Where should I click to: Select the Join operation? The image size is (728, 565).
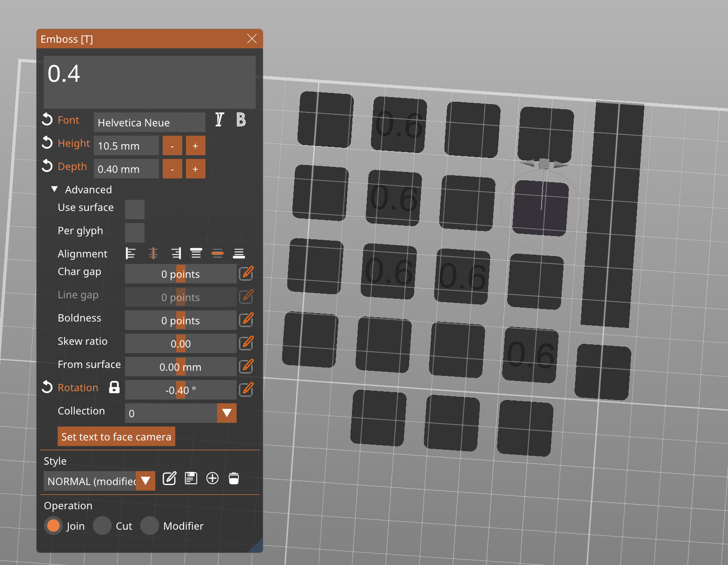click(53, 526)
